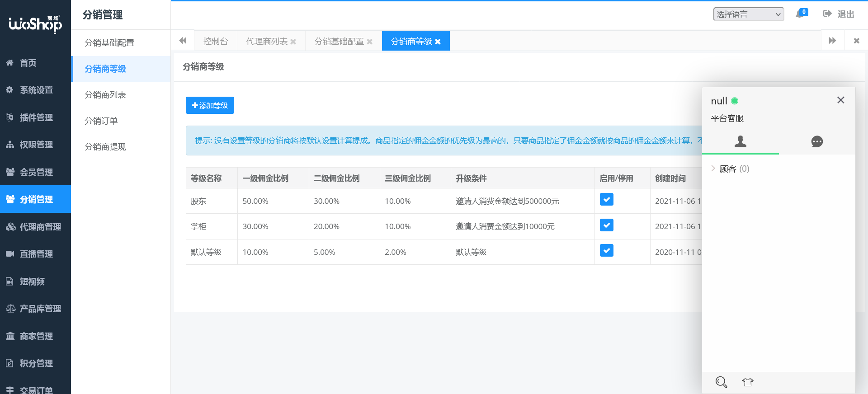This screenshot has height=394, width=868.
Task: Open the skin shirt icon in chat panel
Action: pyautogui.click(x=748, y=382)
